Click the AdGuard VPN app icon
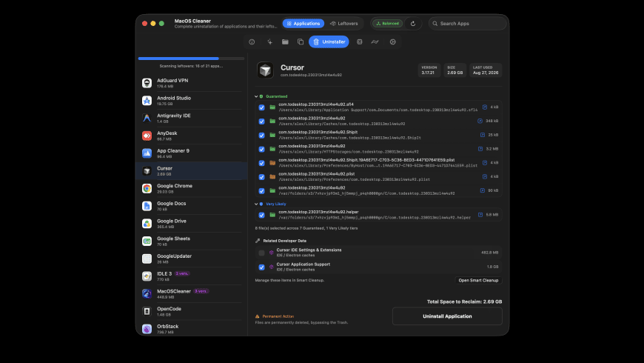 point(147,83)
